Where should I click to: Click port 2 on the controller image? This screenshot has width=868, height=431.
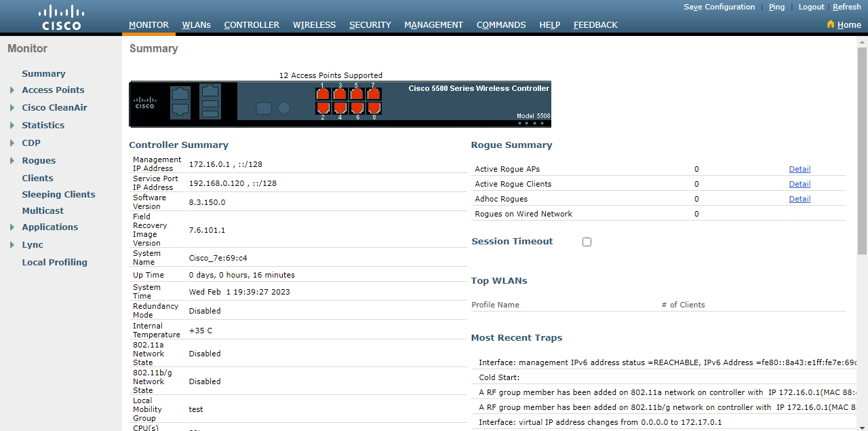(x=323, y=107)
